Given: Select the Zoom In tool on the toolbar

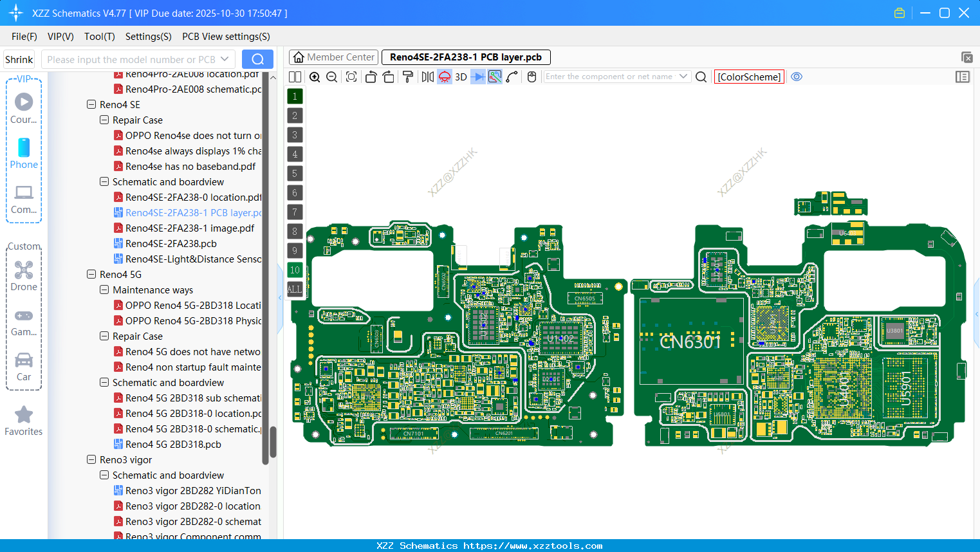Looking at the screenshot, I should (x=315, y=77).
